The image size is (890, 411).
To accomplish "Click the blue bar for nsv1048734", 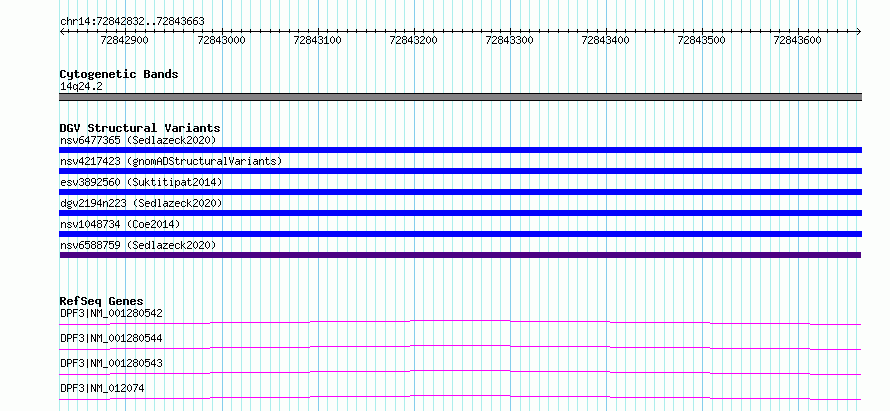I will coord(460,234).
